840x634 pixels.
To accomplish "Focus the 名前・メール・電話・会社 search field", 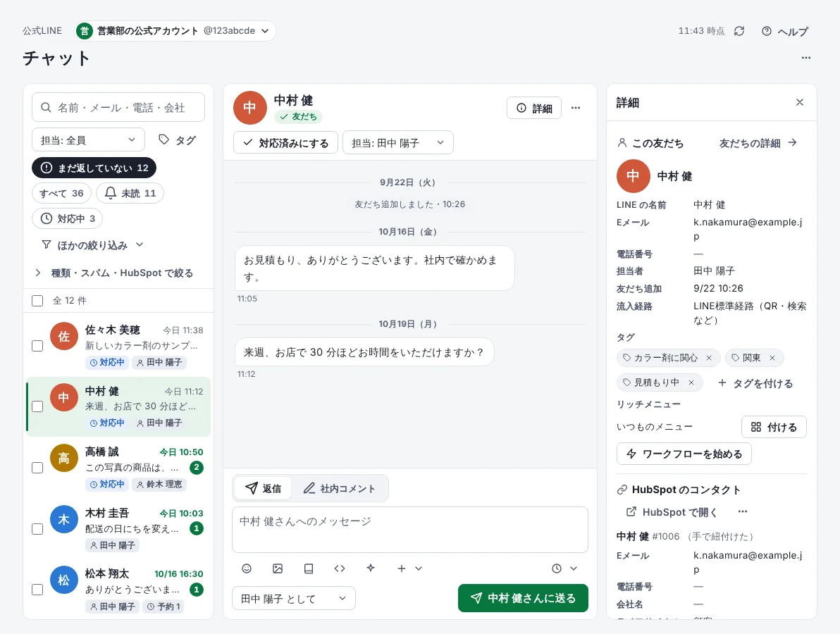I will pos(118,108).
